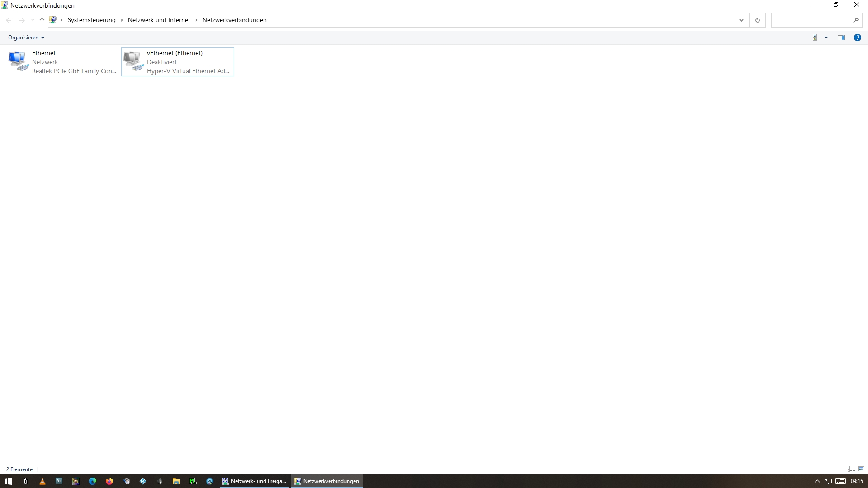Image resolution: width=868 pixels, height=488 pixels.
Task: Open the help question mark icon
Action: click(857, 38)
